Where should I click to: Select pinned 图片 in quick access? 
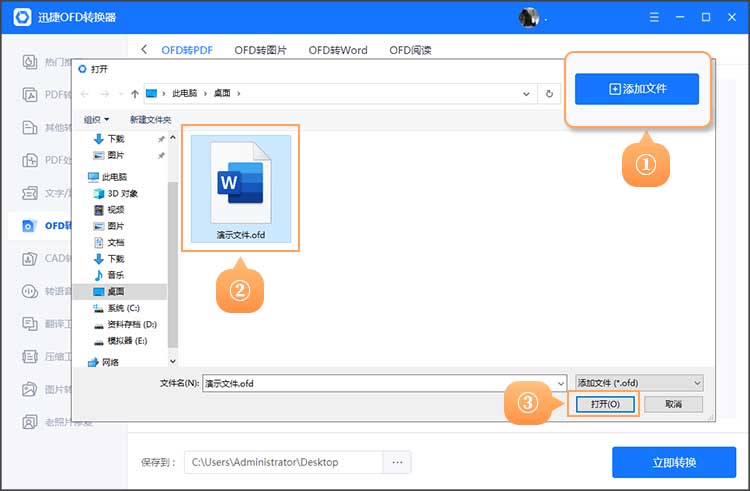[110, 155]
